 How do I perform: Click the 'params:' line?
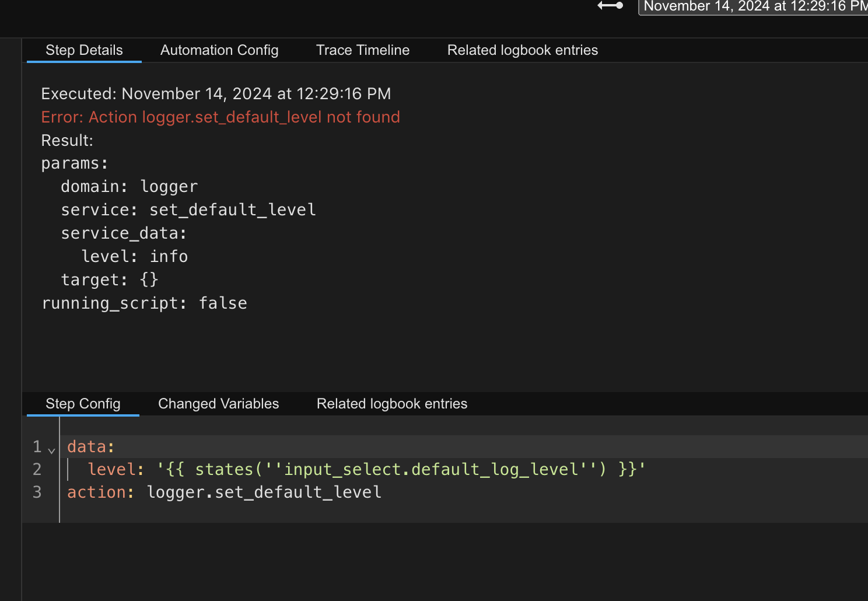coord(75,163)
